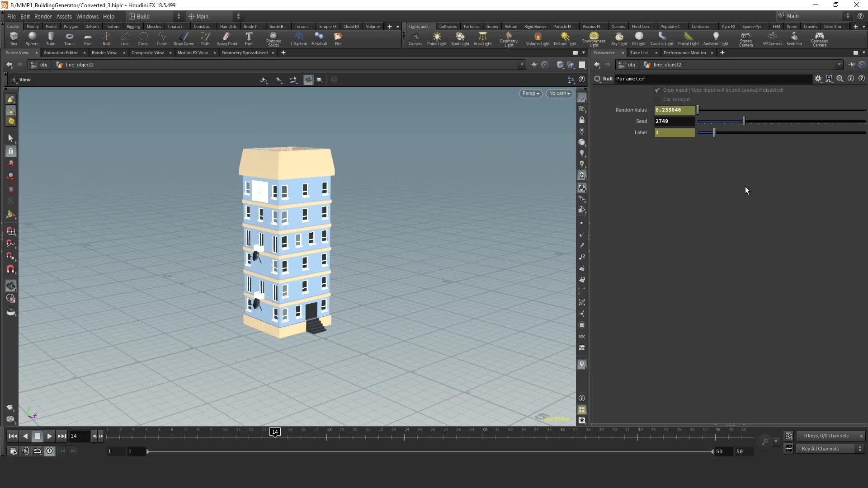The width and height of the screenshot is (868, 488).
Task: Open the Windows menu
Action: coord(87,16)
